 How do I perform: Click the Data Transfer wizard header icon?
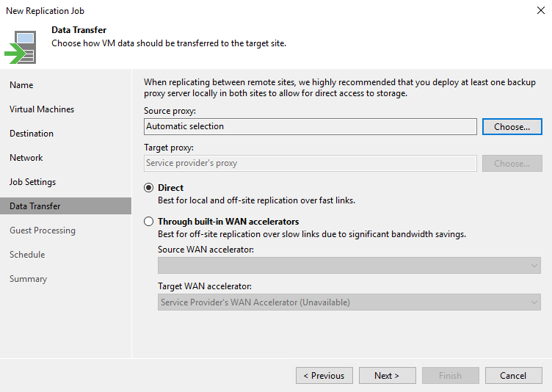[21, 46]
